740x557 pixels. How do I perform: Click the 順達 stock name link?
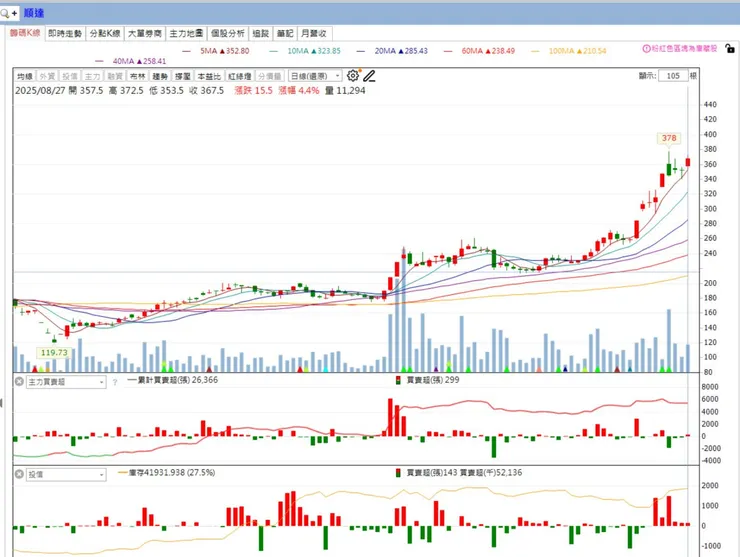(34, 13)
